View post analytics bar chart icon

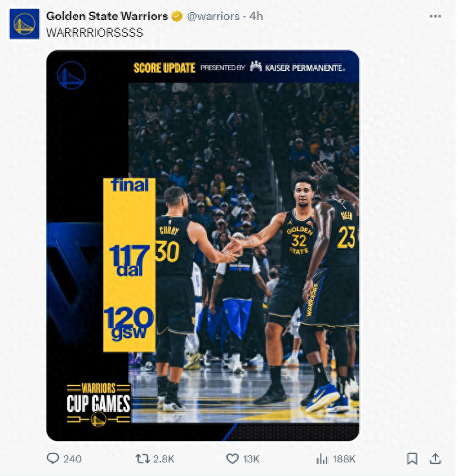[x=322, y=459]
